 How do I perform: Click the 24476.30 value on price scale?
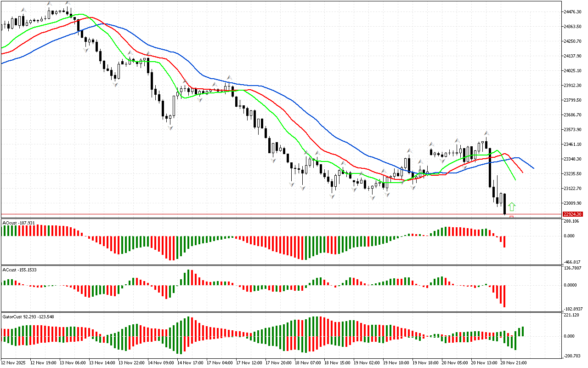pos(573,12)
